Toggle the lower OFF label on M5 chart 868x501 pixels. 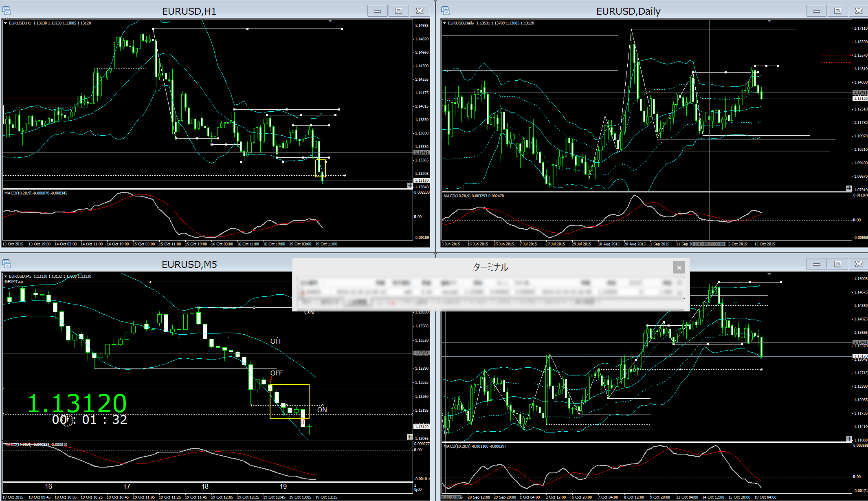276,373
